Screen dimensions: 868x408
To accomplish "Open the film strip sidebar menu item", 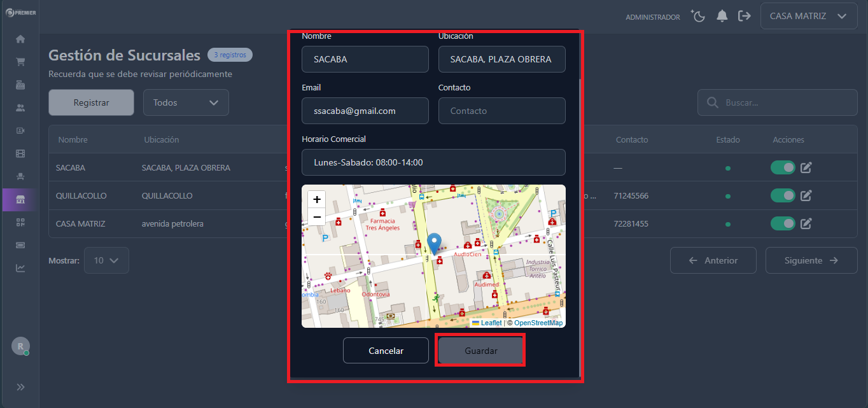I will click(x=20, y=153).
